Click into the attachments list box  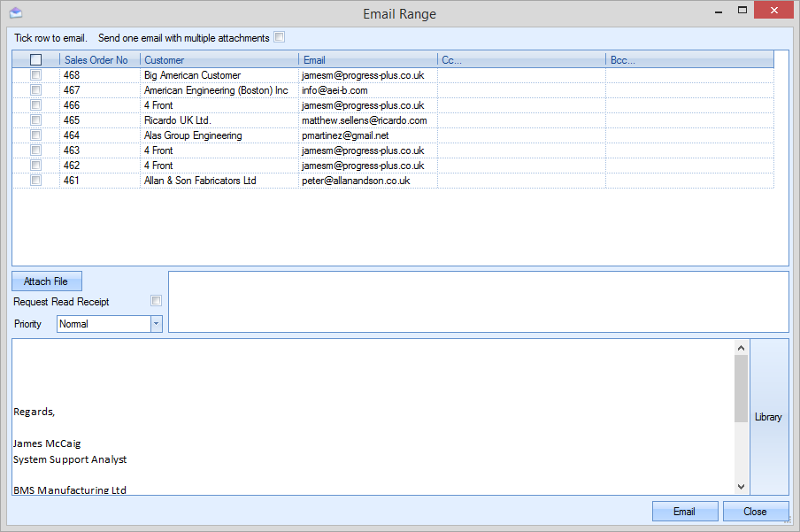478,302
